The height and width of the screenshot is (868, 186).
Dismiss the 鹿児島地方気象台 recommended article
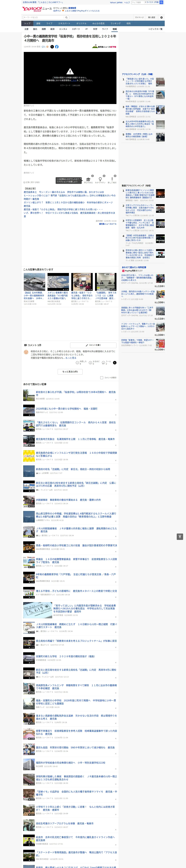tap(116, 445)
